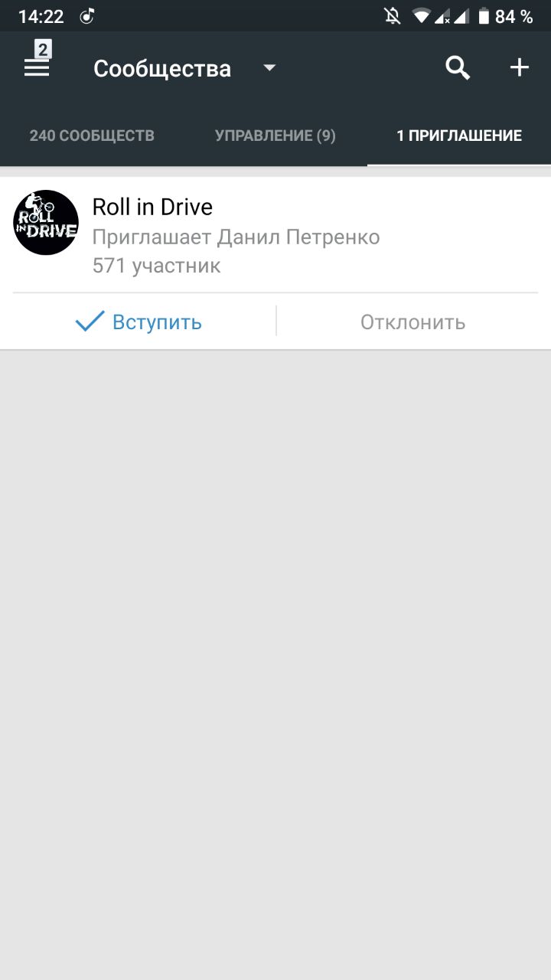This screenshot has height=980, width=551.
Task: Tap the Wi-Fi status icon
Action: click(x=420, y=16)
